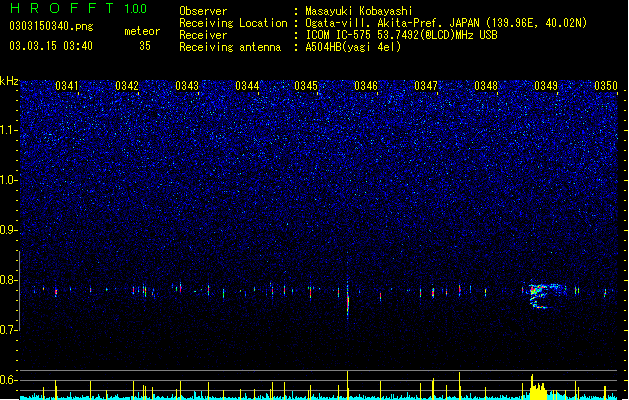
Task: Click the wide yellow power burst in bottom graph
Action: pos(538,387)
